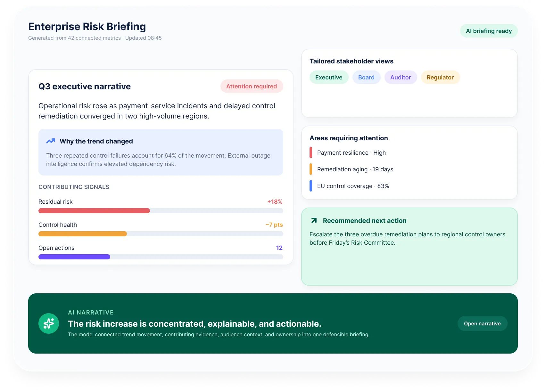Select Remediation aging · 19 days item
The height and width of the screenshot is (392, 546).
coord(355,169)
